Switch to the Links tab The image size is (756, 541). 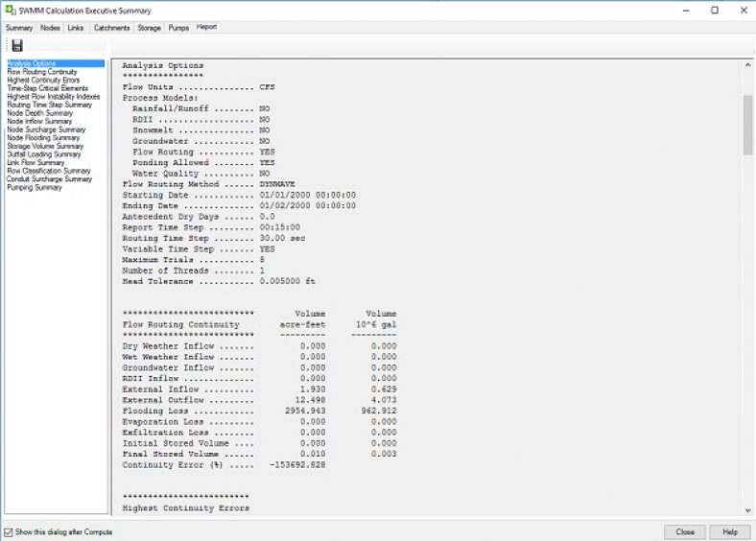coord(75,28)
